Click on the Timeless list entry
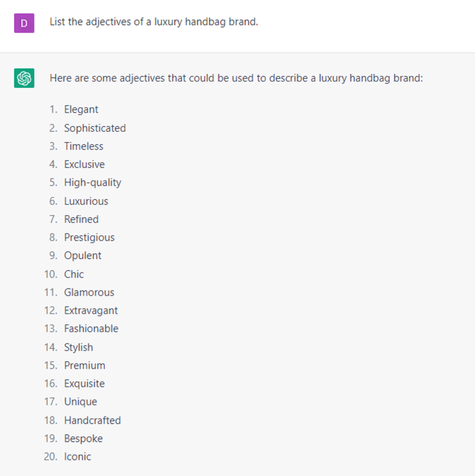Image resolution: width=475 pixels, height=476 pixels. click(84, 146)
